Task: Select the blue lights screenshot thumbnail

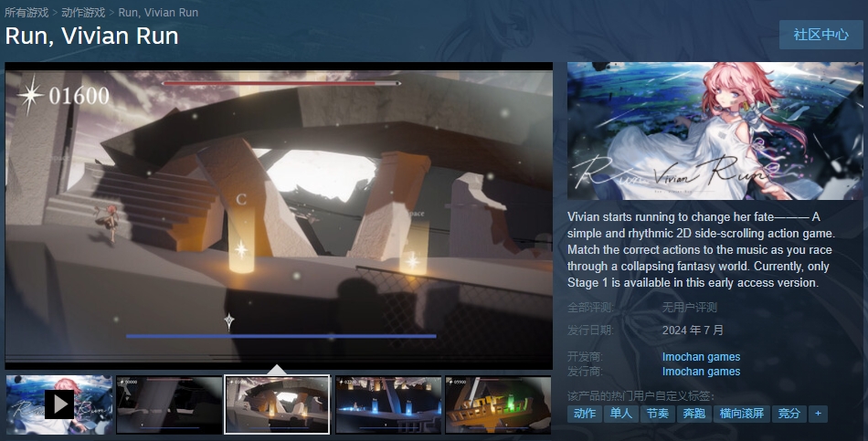Action: 388,404
